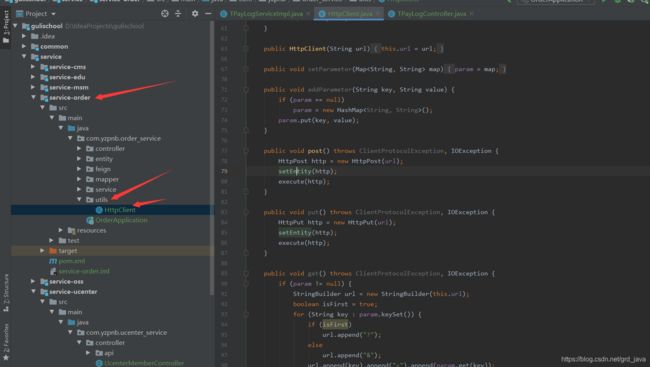Click the collapse all icon in Project panel
Screen dimensions: 650x367
178,14
